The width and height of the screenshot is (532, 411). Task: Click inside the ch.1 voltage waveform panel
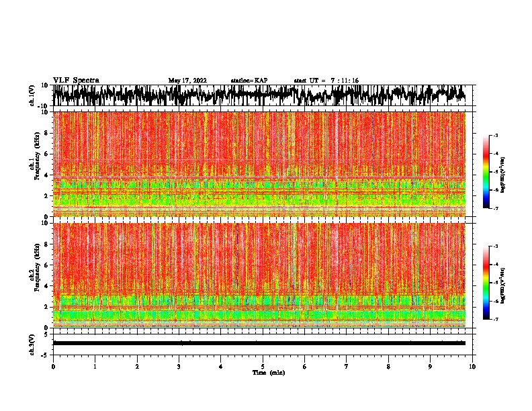click(263, 95)
